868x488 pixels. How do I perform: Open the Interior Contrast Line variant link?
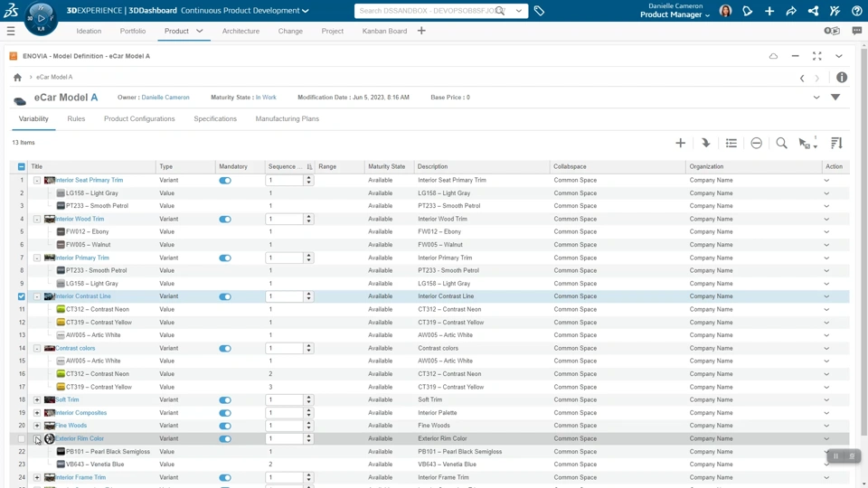tap(83, 296)
